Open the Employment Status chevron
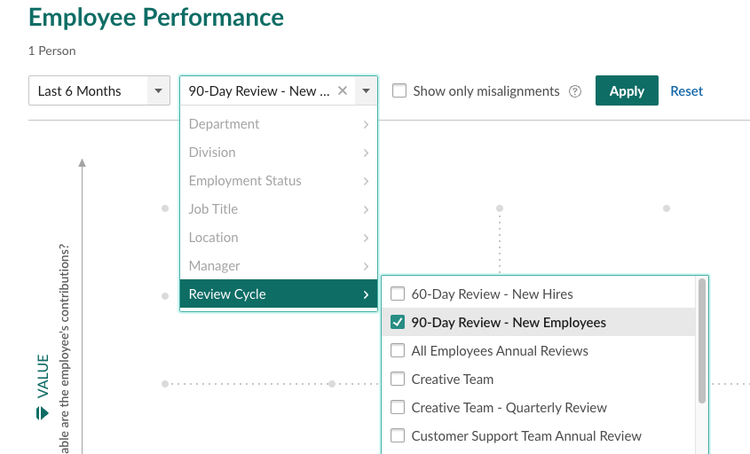Image resolution: width=750 pixels, height=454 pixels. [366, 181]
